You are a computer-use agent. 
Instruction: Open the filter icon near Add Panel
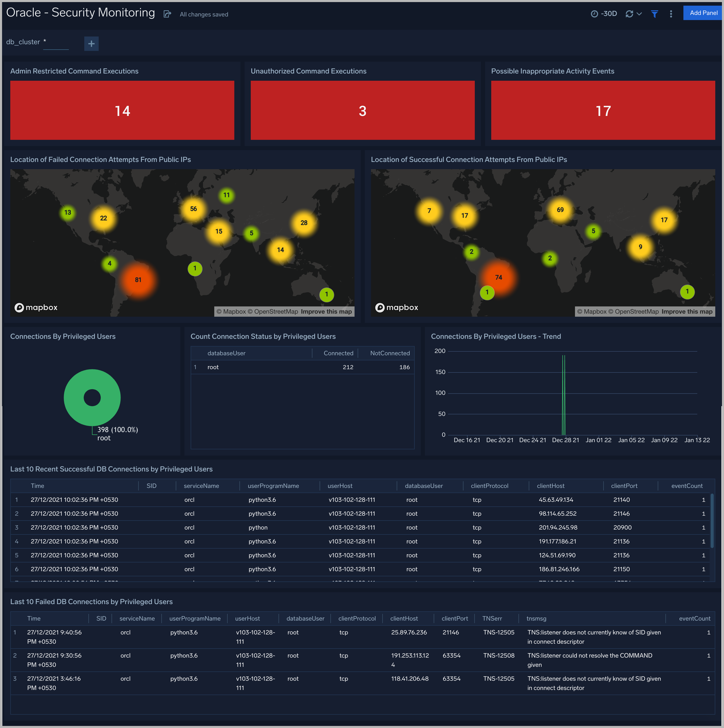point(654,14)
